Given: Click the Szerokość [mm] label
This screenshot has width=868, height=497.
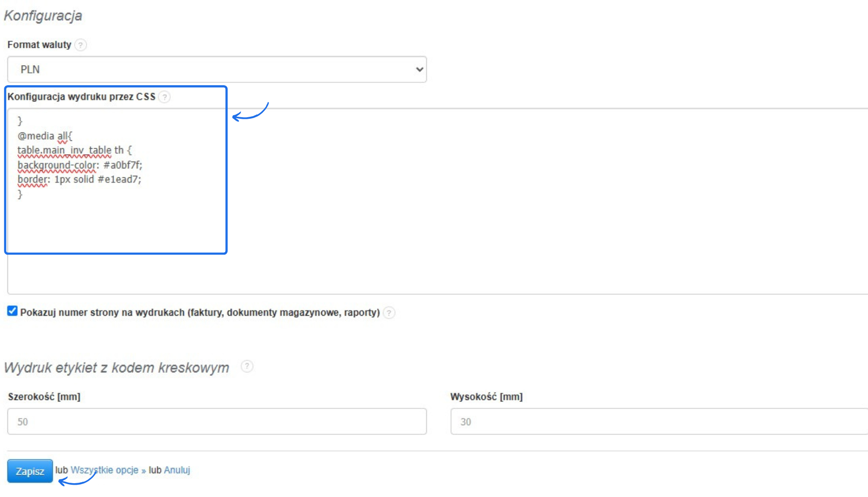Looking at the screenshot, I should tap(44, 397).
